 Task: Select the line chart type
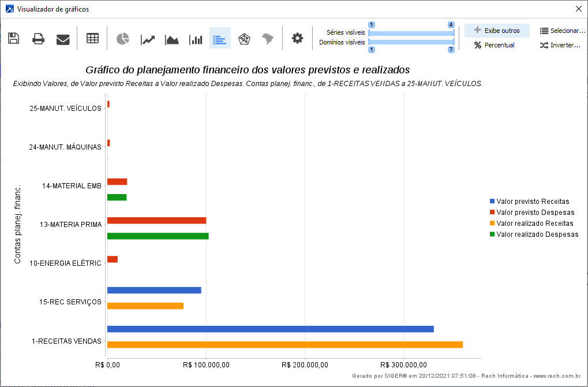pyautogui.click(x=148, y=39)
